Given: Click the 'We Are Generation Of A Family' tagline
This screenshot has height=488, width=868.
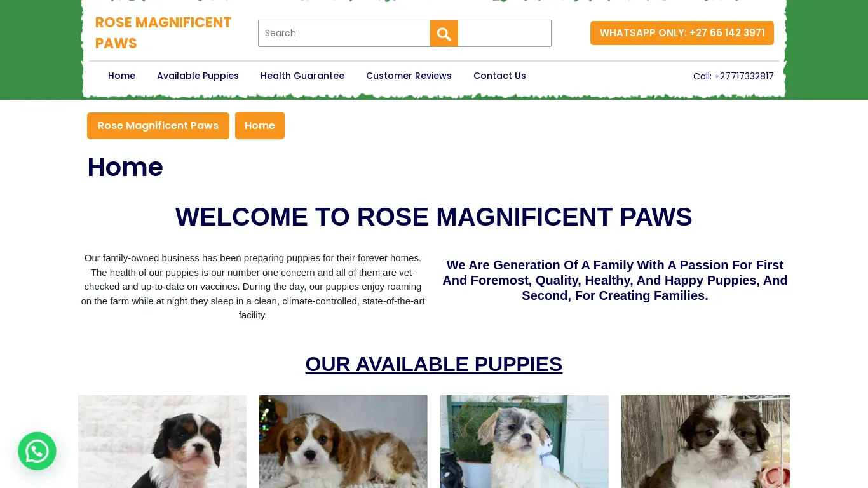Looking at the screenshot, I should (615, 280).
